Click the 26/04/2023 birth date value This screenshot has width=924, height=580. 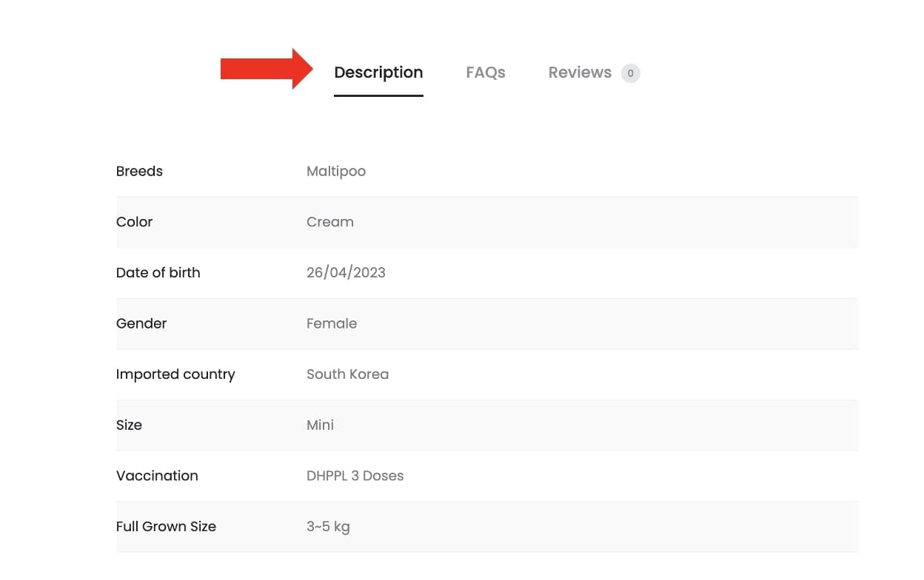[x=346, y=272]
